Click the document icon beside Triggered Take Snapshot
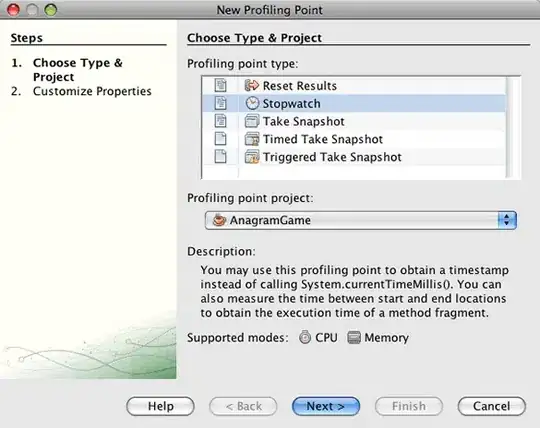This screenshot has height=428, width=540. coord(220,157)
